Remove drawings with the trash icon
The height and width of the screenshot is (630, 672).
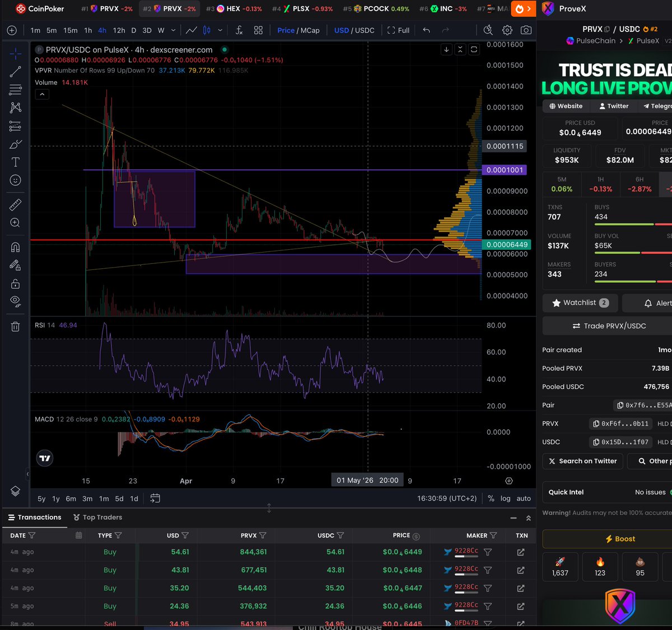click(x=15, y=326)
